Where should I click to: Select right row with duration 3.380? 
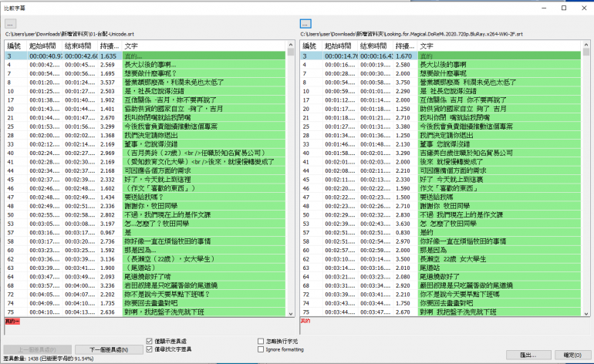[x=440, y=126]
